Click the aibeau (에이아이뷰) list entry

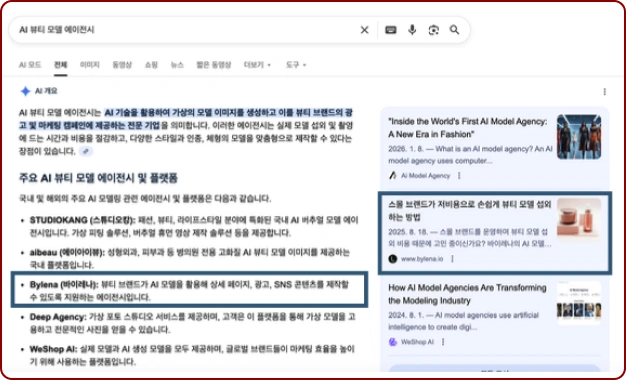pos(190,259)
